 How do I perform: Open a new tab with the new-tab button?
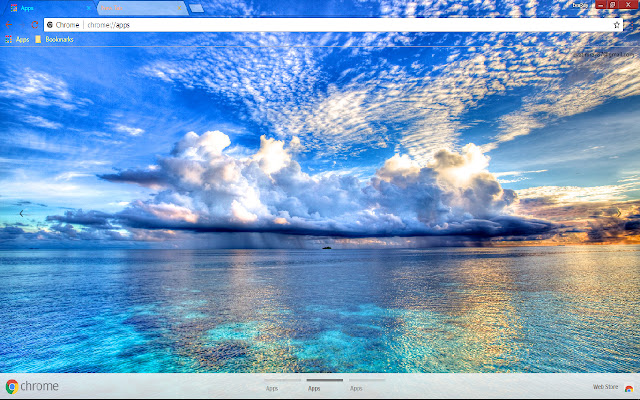pyautogui.click(x=196, y=8)
